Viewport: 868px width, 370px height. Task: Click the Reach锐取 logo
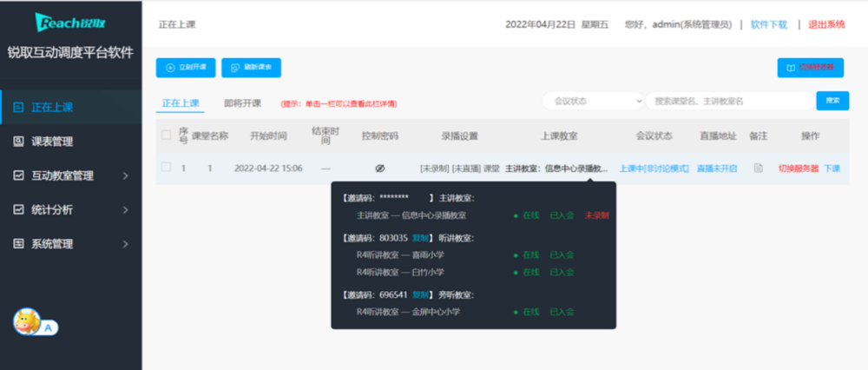[x=69, y=22]
